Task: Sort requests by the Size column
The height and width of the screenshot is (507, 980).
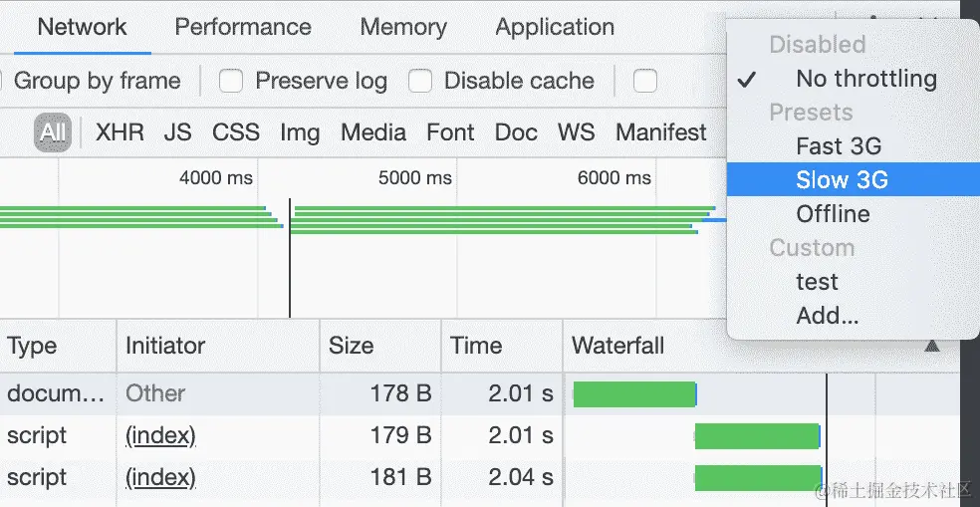Action: [x=351, y=346]
